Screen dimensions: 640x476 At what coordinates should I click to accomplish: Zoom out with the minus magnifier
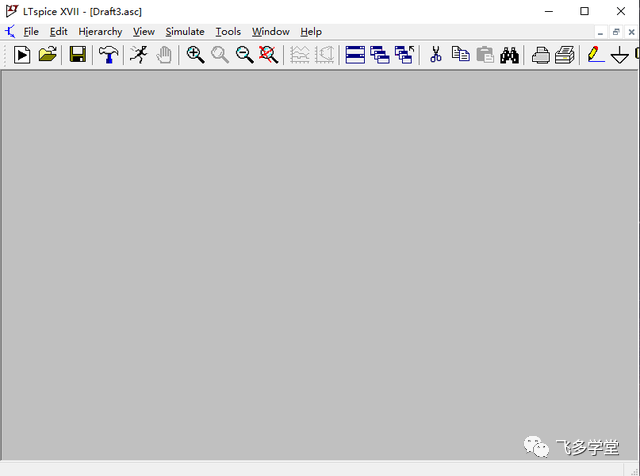point(244,55)
